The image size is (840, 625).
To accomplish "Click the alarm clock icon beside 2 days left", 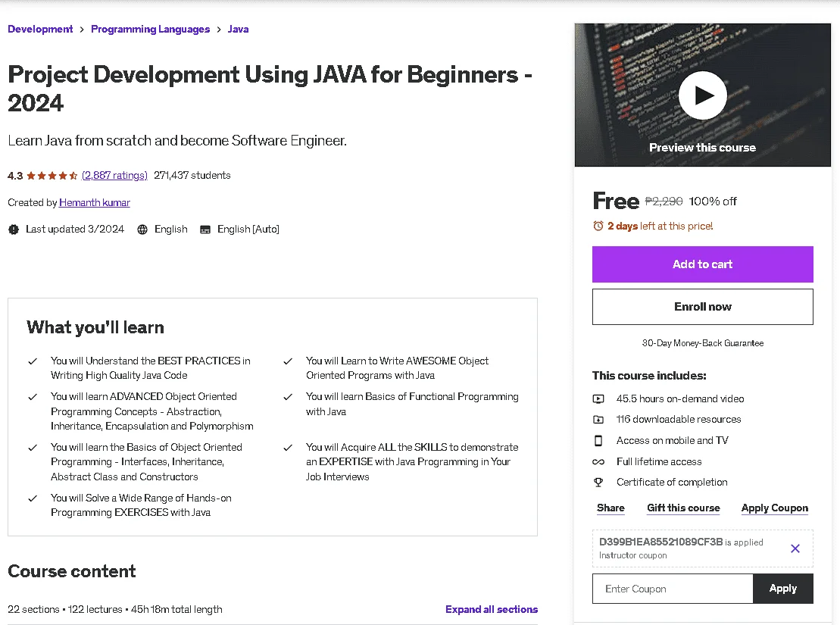I will (x=598, y=227).
